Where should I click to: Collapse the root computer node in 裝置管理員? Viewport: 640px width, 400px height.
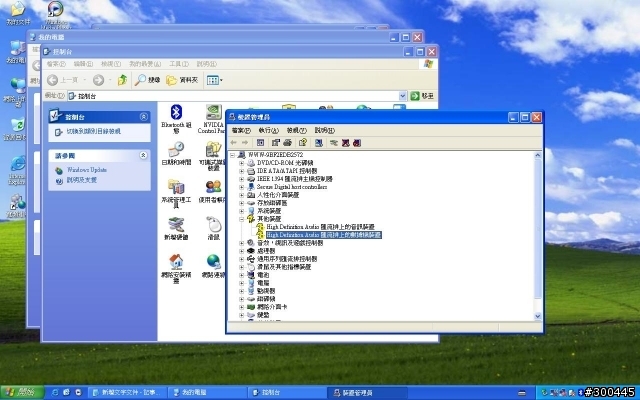click(232, 155)
